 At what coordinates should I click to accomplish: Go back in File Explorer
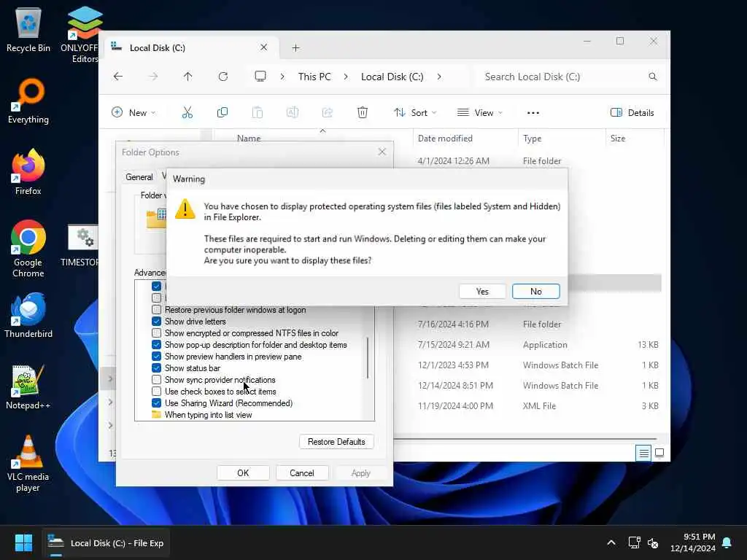click(x=118, y=76)
